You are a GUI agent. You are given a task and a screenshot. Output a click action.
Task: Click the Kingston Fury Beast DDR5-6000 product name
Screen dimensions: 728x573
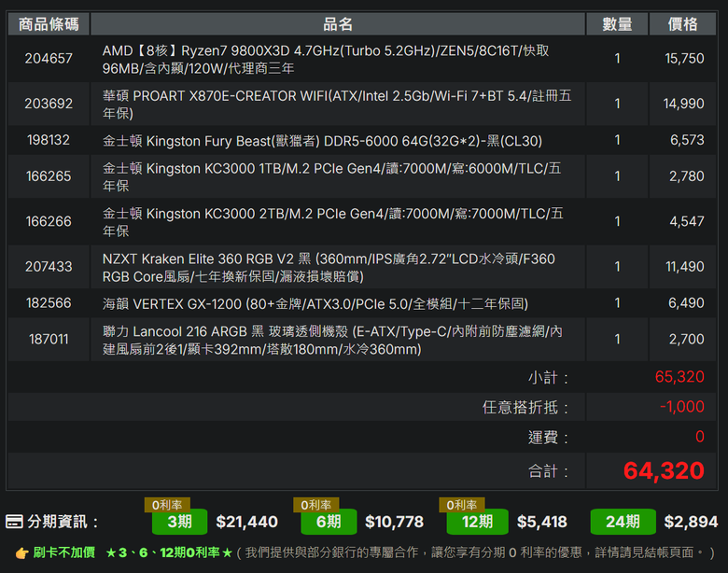coord(322,141)
